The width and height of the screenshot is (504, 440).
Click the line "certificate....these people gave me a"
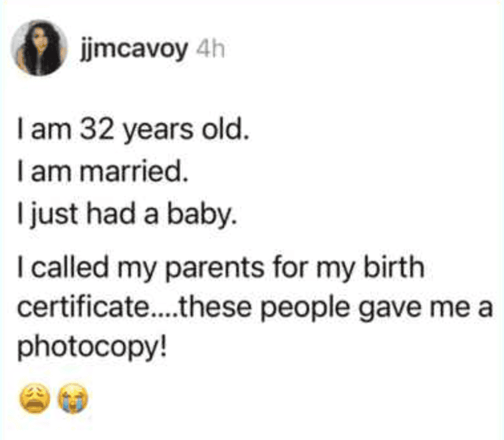coord(254,308)
